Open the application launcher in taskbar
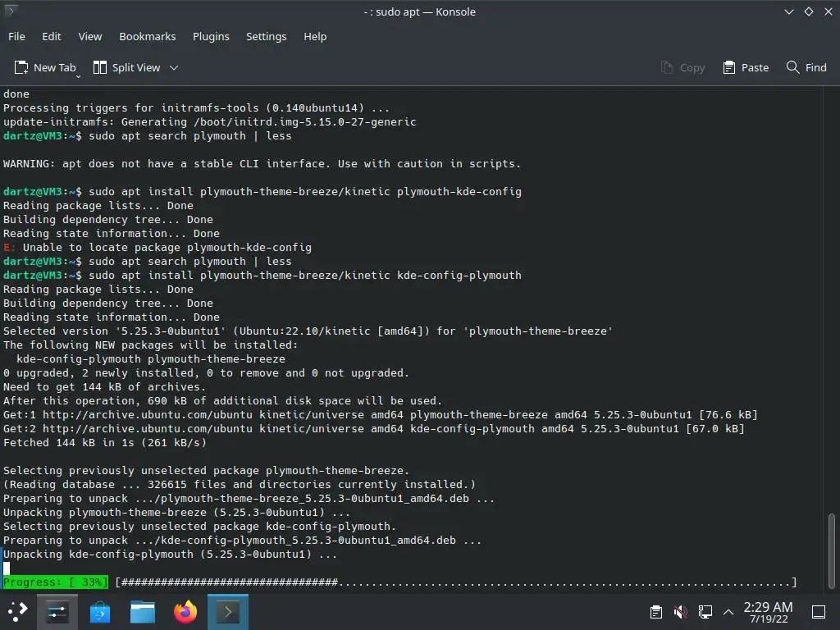Viewport: 840px width, 630px height. coord(17,611)
